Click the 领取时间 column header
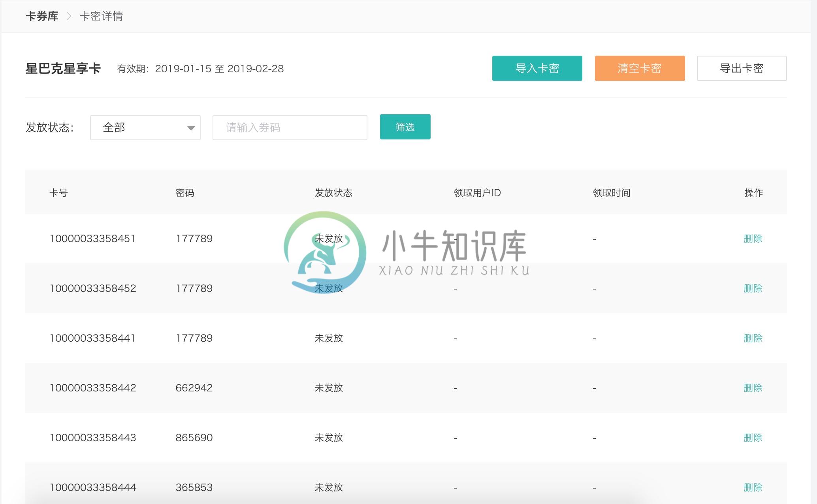 tap(612, 193)
